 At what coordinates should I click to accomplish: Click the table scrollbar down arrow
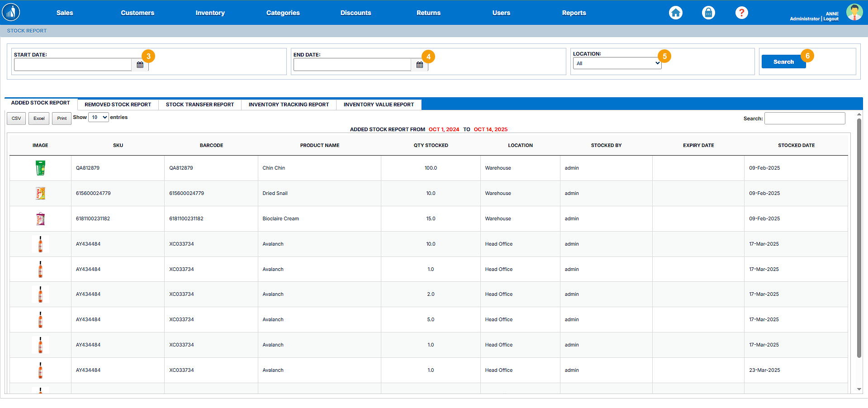[x=859, y=389]
